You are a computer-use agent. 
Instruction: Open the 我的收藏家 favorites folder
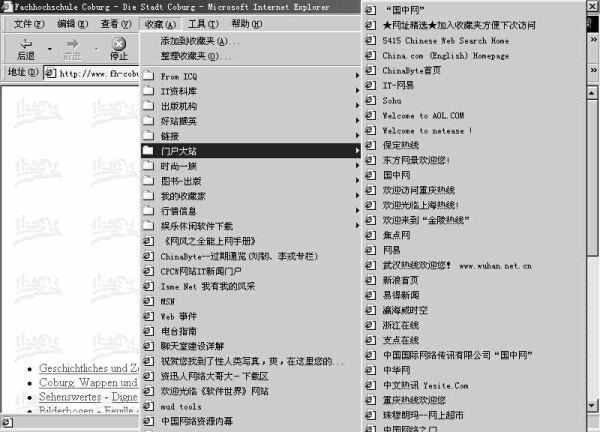tap(251, 196)
